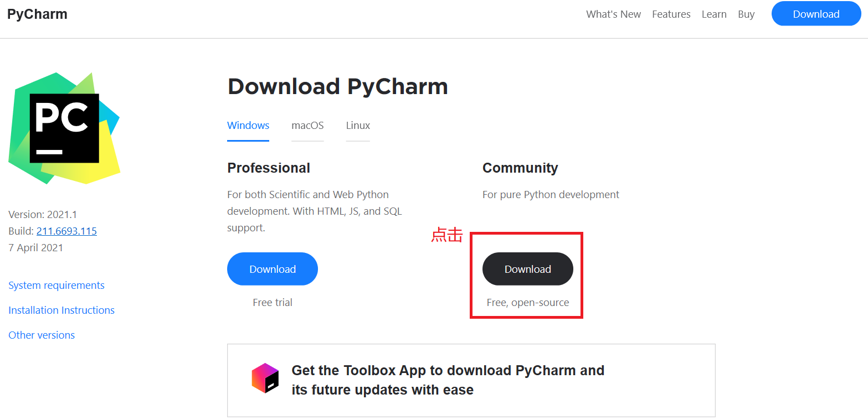This screenshot has width=868, height=420.
Task: Download the Professional edition
Action: (273, 269)
